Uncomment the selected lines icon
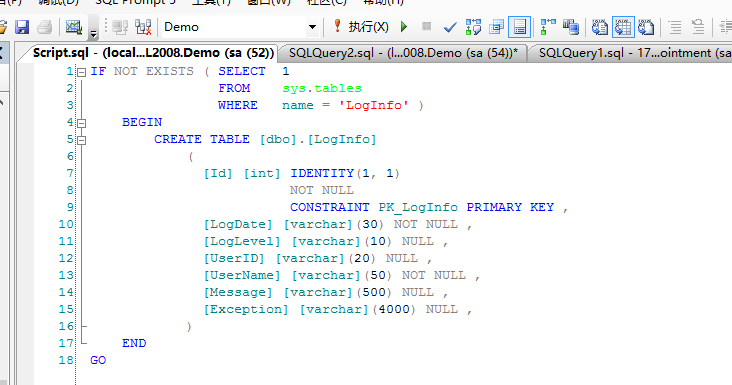The height and width of the screenshot is (385, 732). (698, 27)
